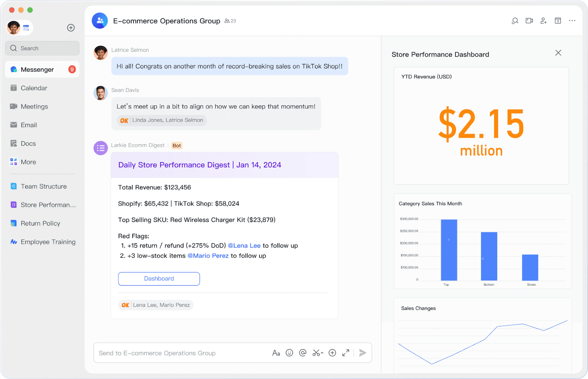Insert an emoji into the message
This screenshot has width=588, height=379.
pos(289,353)
